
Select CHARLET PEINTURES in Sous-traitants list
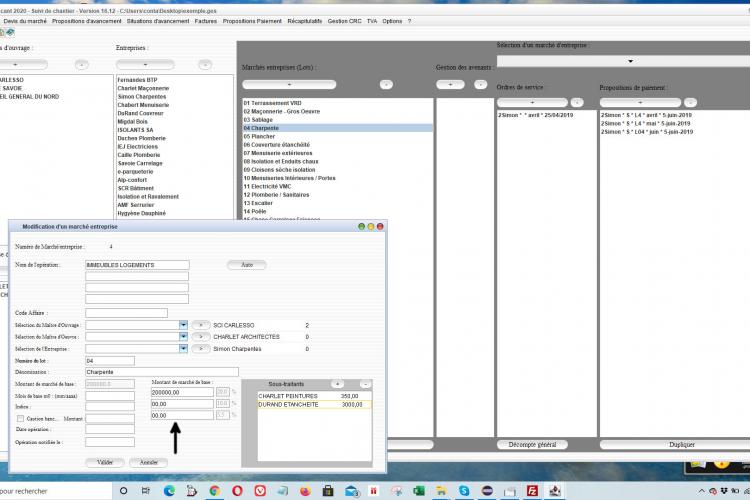(314, 396)
